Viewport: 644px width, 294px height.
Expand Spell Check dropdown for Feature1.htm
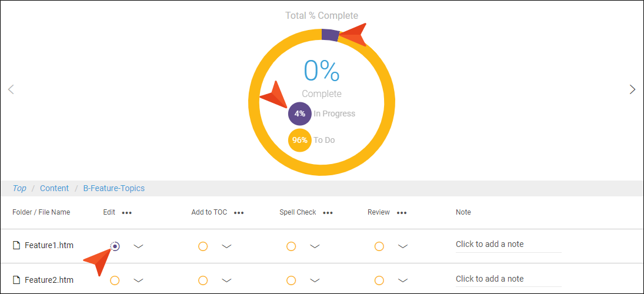pyautogui.click(x=315, y=246)
